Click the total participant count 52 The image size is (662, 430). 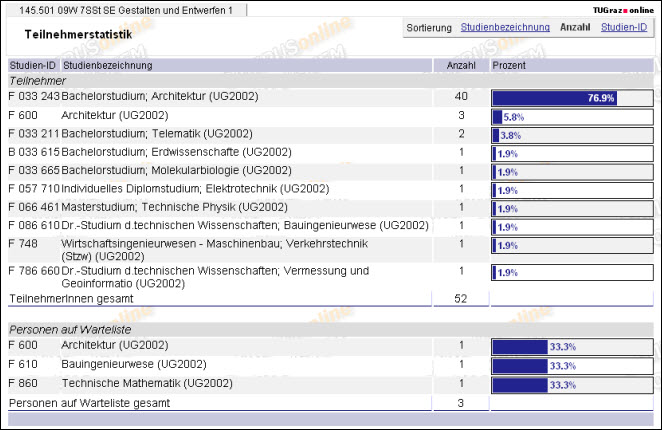pyautogui.click(x=461, y=299)
